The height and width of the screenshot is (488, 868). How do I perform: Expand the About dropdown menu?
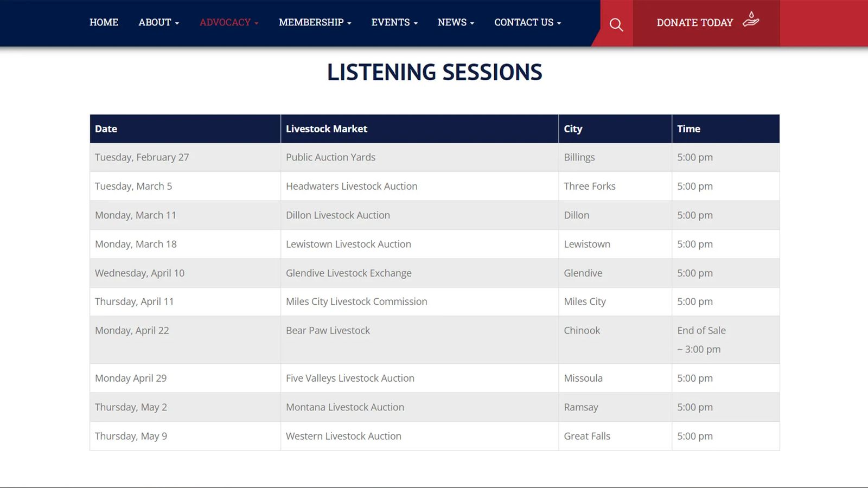[158, 22]
